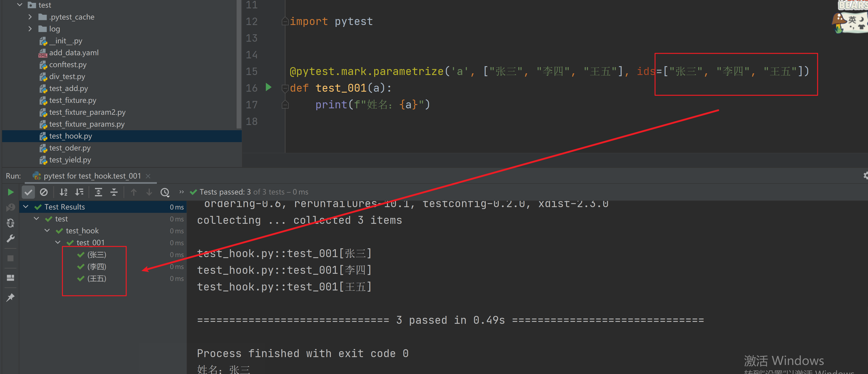Expand the .pytest_cache folder
The height and width of the screenshot is (374, 868).
click(x=30, y=17)
